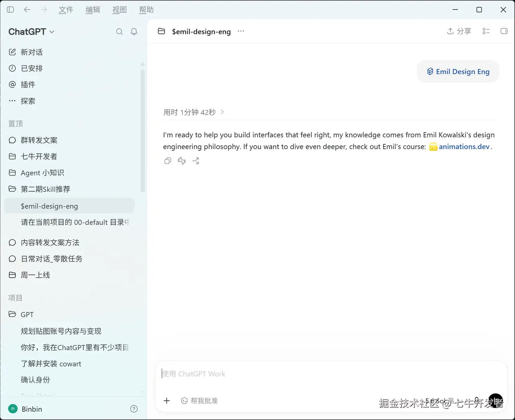Open the search icon in sidebar
The height and width of the screenshot is (420, 515).
tap(119, 32)
